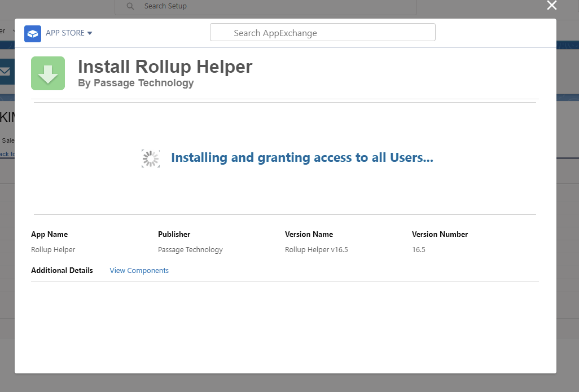579x392 pixels.
Task: Open the View Components link
Action: coord(139,270)
